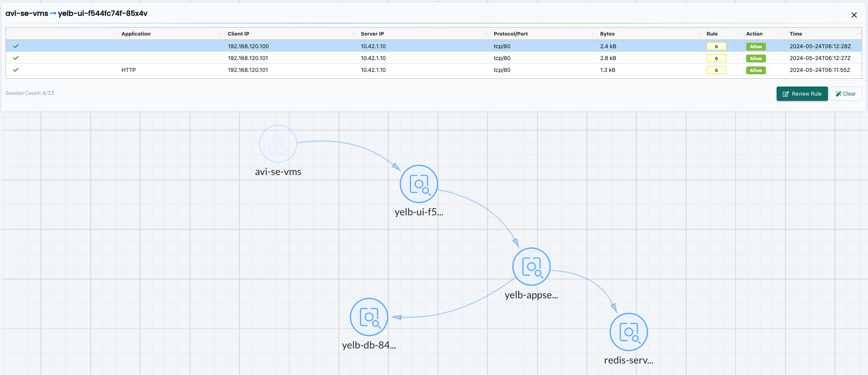The height and width of the screenshot is (375, 868).
Task: Sort by Action column header
Action: click(x=754, y=34)
